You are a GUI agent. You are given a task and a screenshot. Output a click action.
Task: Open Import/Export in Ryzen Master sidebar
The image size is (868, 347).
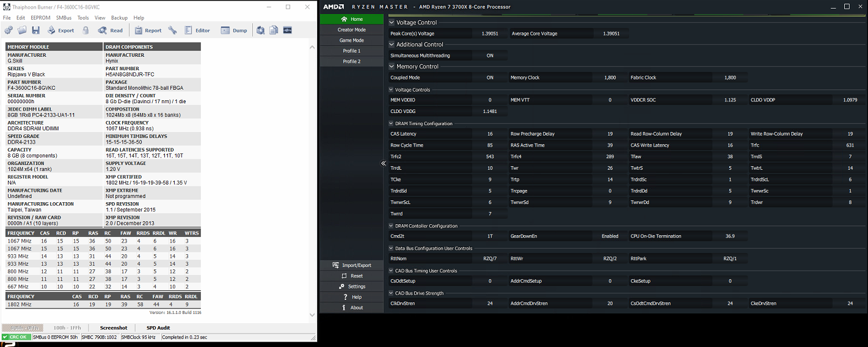(x=351, y=265)
